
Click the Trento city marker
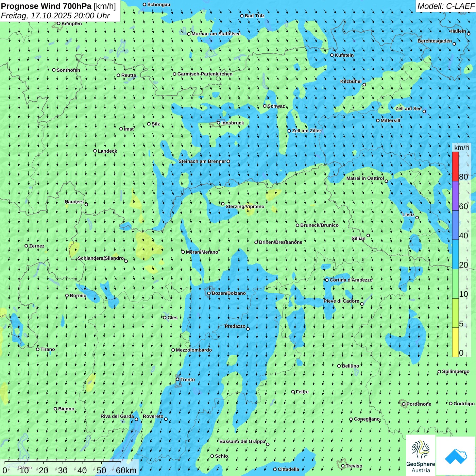(177, 379)
